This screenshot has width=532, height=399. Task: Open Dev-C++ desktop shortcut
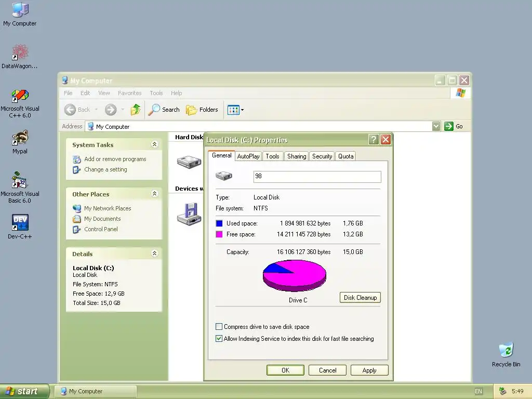pos(20,227)
